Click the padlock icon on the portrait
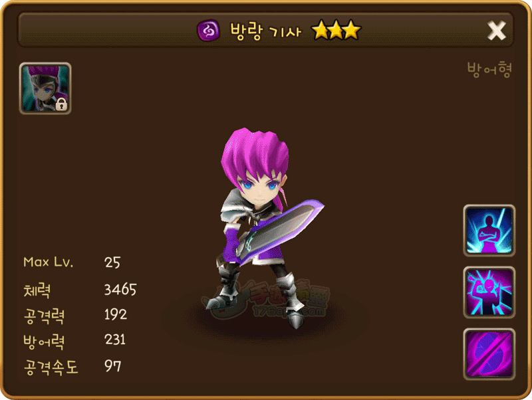 (x=61, y=105)
